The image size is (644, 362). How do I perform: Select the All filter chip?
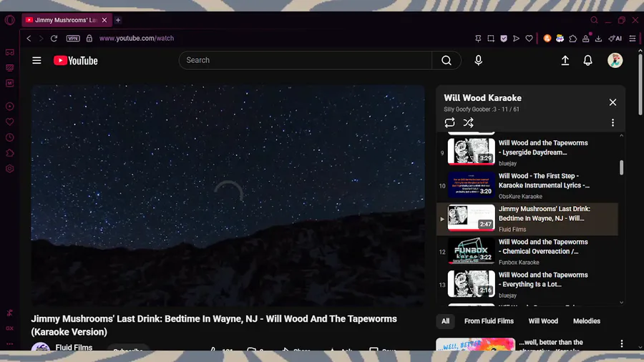pyautogui.click(x=445, y=321)
